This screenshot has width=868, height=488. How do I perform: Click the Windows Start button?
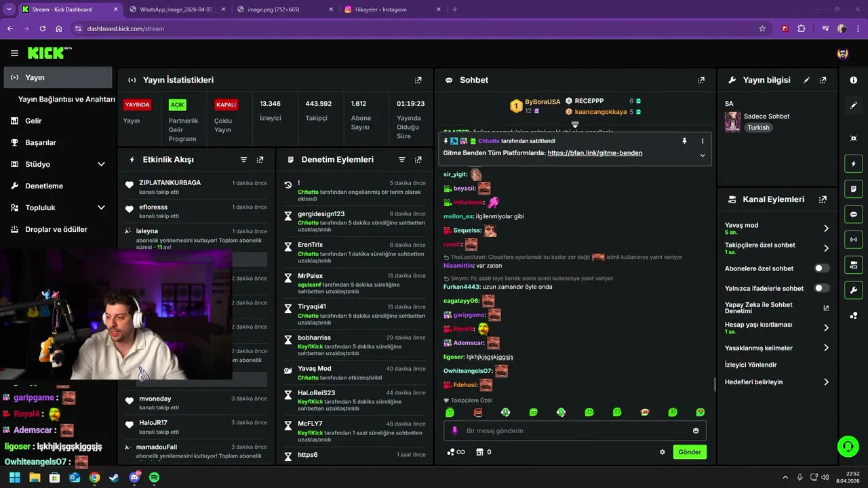[x=15, y=477]
